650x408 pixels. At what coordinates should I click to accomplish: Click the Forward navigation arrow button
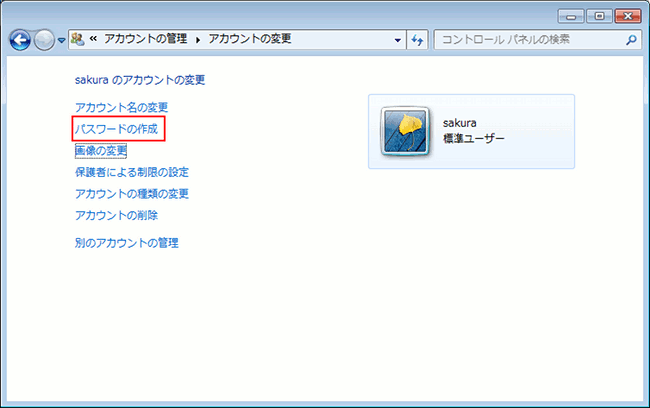click(45, 40)
